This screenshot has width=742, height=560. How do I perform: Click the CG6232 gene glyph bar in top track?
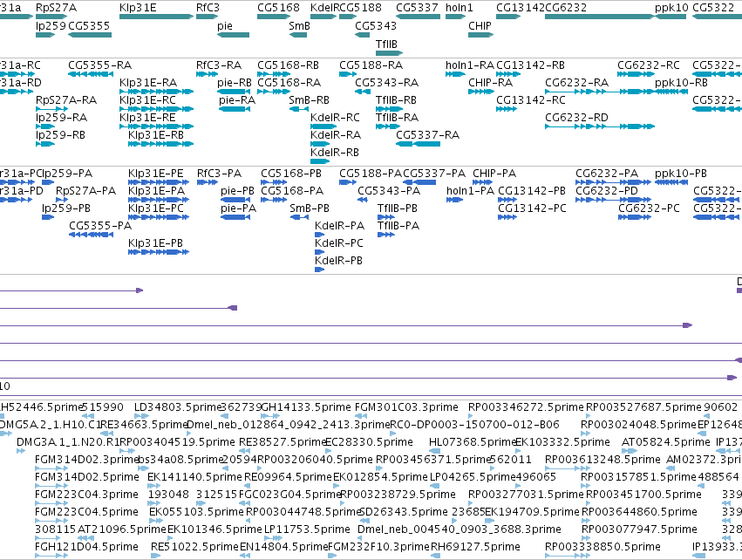(600, 17)
